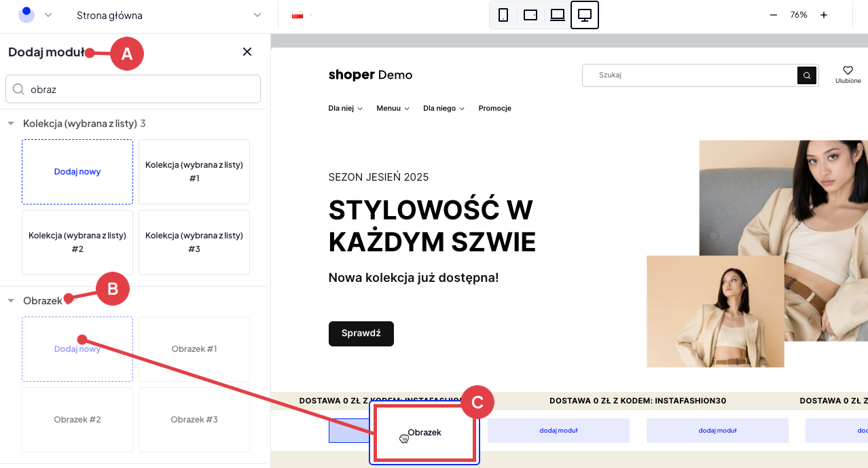This screenshot has width=868, height=468.
Task: Zoom out with the minus icon
Action: click(x=774, y=14)
